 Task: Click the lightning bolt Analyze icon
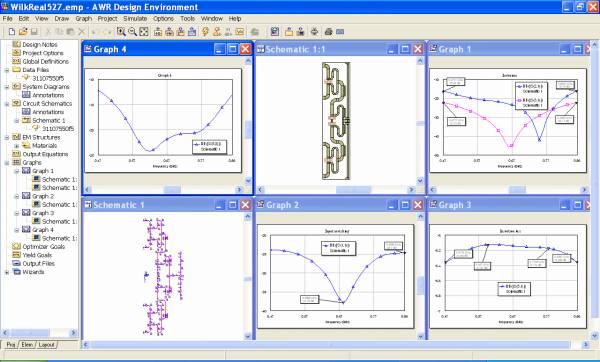tap(205, 32)
